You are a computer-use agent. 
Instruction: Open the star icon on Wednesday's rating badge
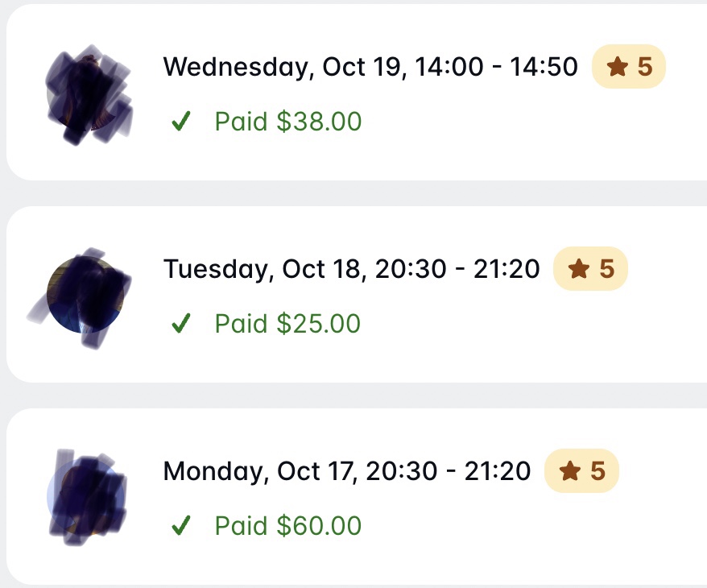click(618, 67)
